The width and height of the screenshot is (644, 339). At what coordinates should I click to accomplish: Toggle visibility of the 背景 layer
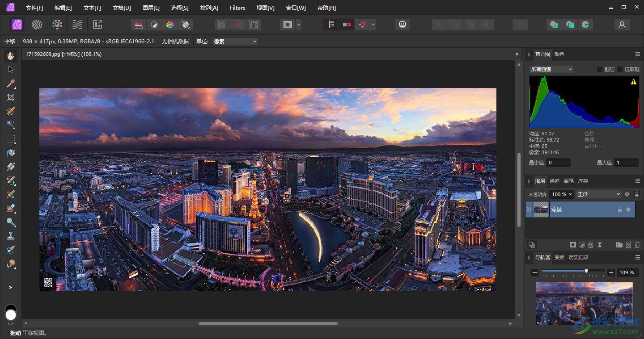[x=628, y=209]
